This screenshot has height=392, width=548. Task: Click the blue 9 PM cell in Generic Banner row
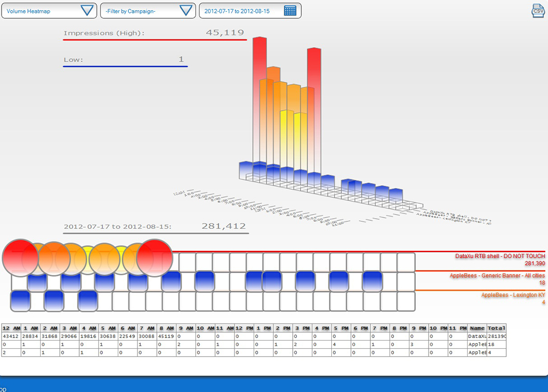pyautogui.click(x=372, y=281)
